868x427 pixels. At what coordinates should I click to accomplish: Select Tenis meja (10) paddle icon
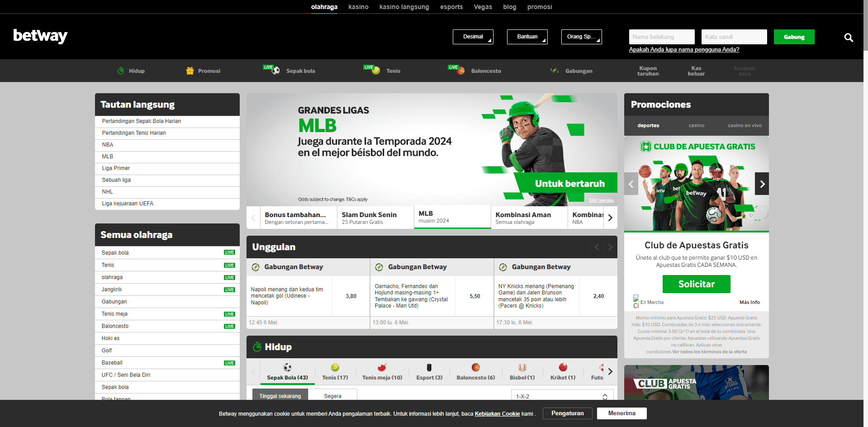pos(382,367)
